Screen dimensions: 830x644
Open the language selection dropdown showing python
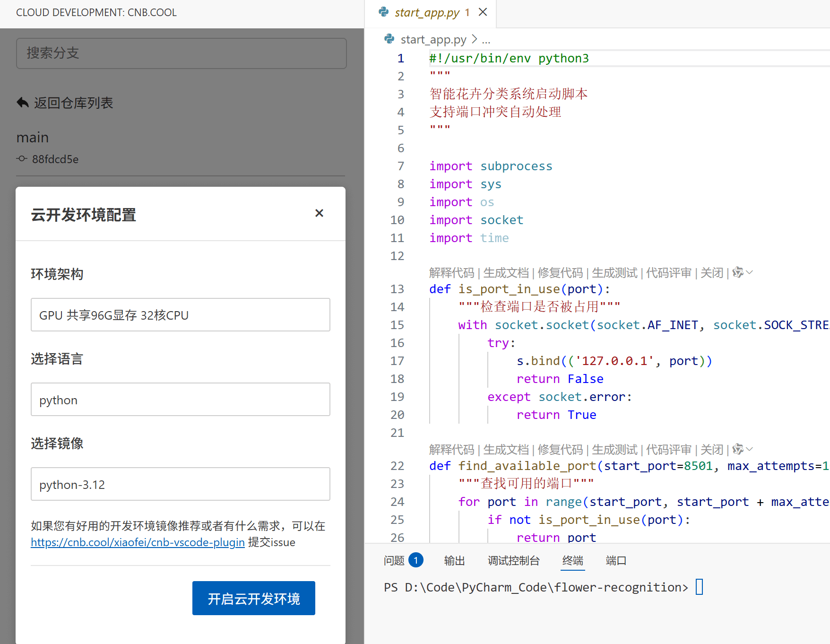coord(180,400)
